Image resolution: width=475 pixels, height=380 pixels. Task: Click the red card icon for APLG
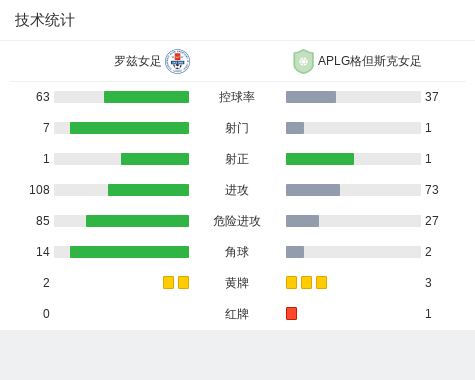click(x=291, y=314)
